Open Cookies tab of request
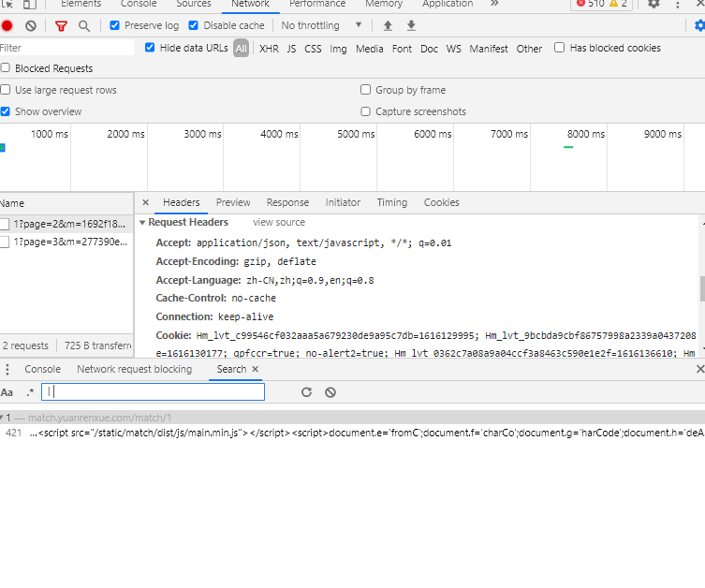The image size is (705, 588). click(442, 202)
